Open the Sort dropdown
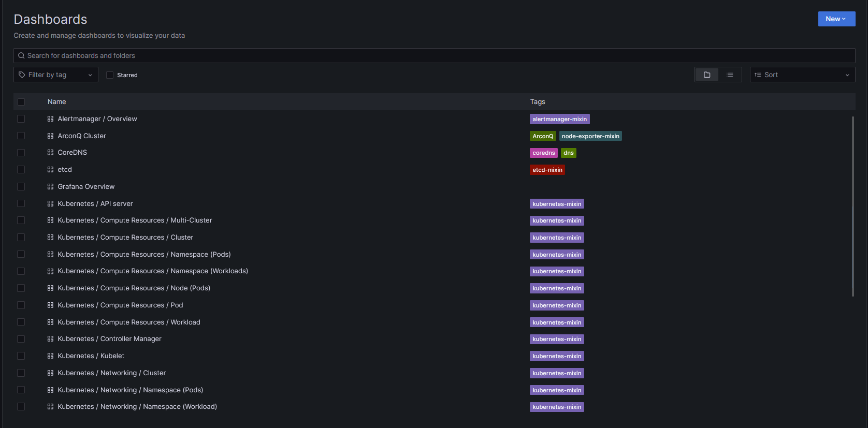The height and width of the screenshot is (428, 868). click(802, 75)
